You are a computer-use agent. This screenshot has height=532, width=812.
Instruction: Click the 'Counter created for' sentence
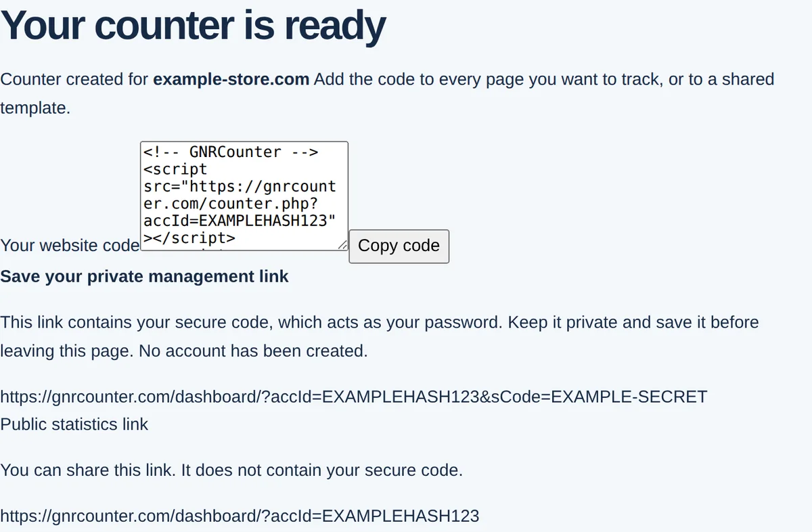tap(387, 93)
